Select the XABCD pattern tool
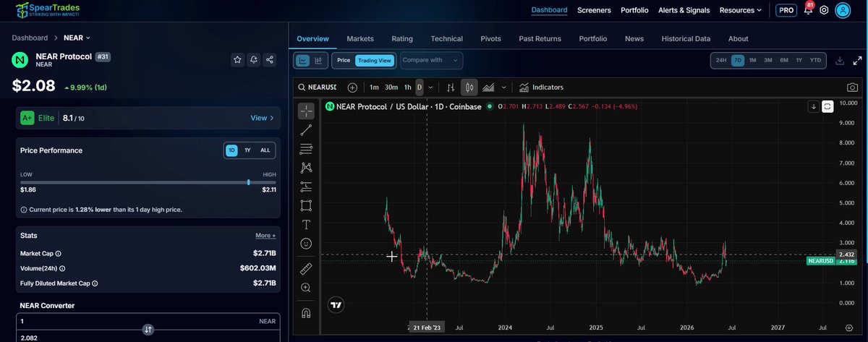Viewport: 868px width, 342px height. tap(306, 168)
